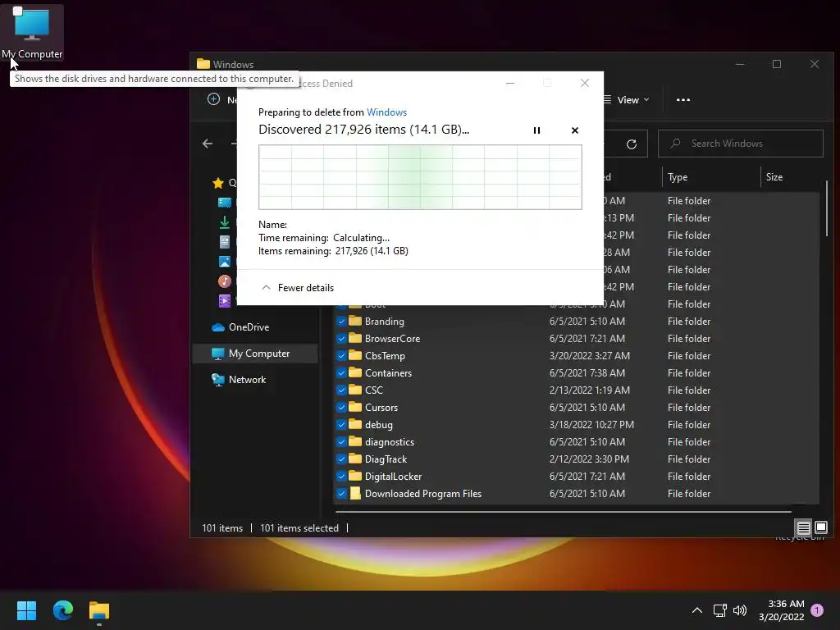Open network status tray icon
Image resolution: width=840 pixels, height=630 pixels.
[719, 610]
